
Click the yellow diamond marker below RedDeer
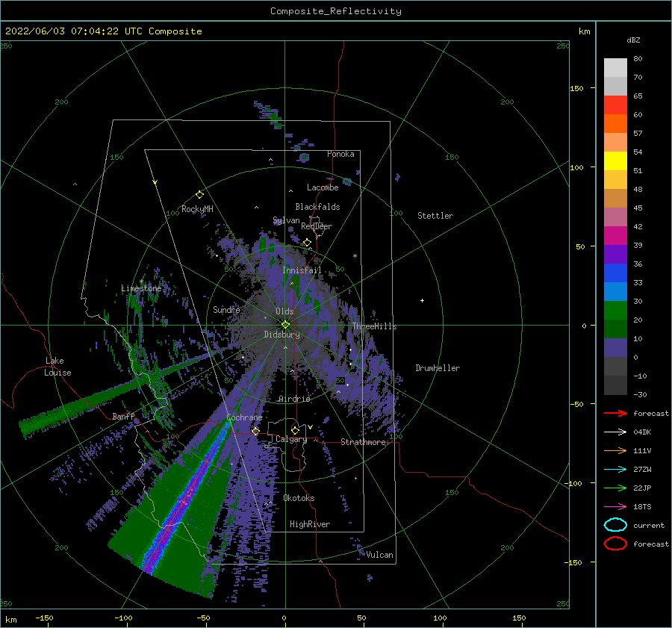(x=307, y=243)
